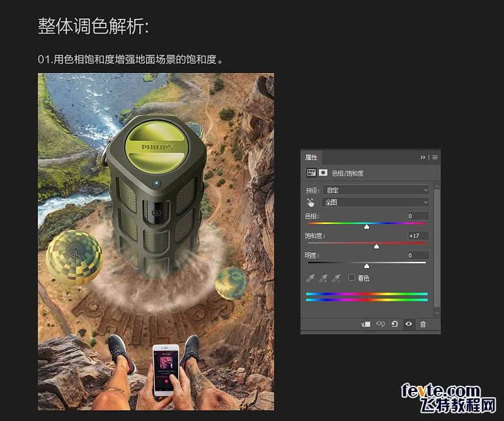This screenshot has height=421, width=504.
Task: Open the 预设 dropdown showing 自定
Action: click(x=375, y=190)
